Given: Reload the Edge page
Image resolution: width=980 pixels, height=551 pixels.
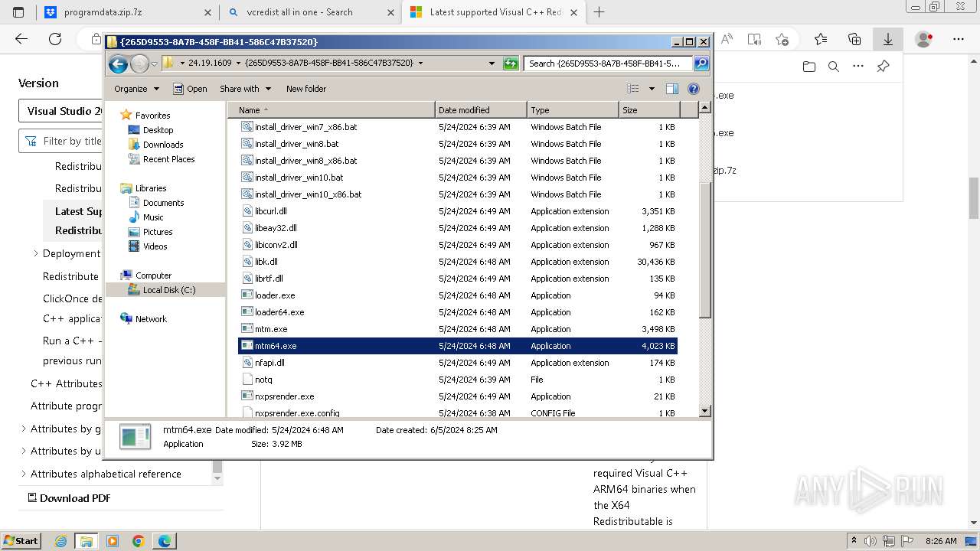Looking at the screenshot, I should 55,39.
